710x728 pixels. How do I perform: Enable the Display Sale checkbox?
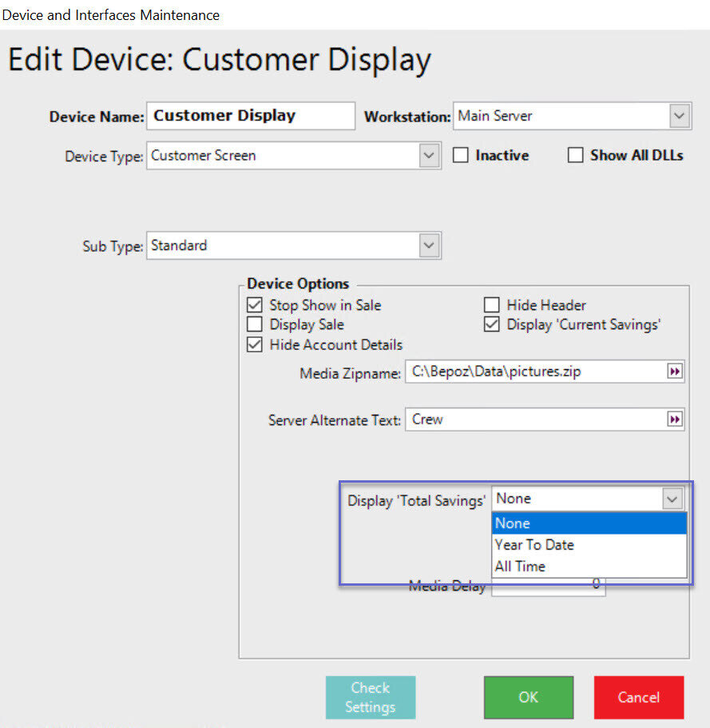(255, 324)
